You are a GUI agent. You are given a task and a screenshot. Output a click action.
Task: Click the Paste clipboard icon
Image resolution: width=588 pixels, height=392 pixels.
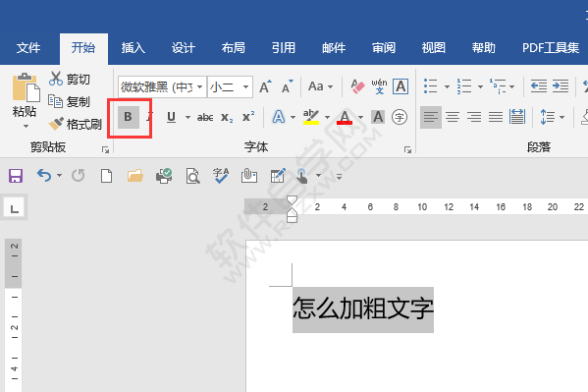pos(26,87)
